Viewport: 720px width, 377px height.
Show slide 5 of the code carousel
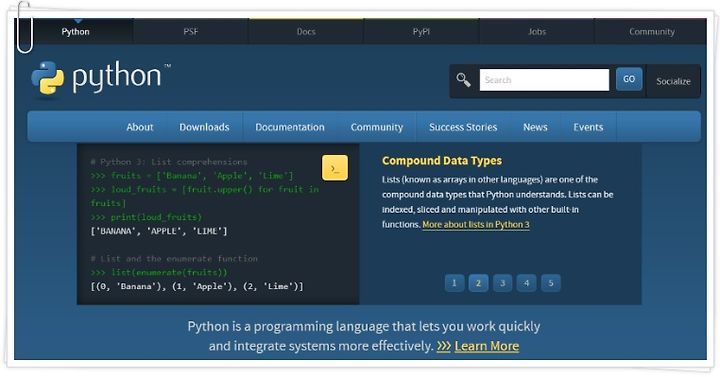pos(551,283)
